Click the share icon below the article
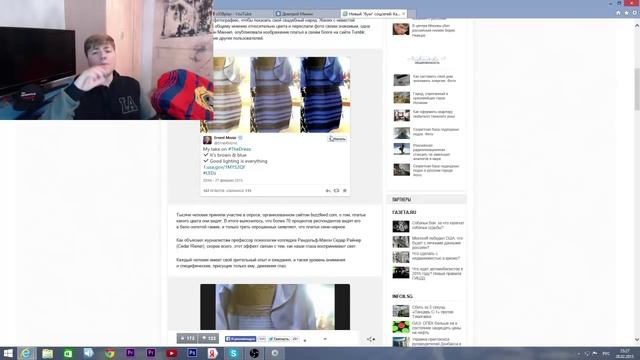 [370, 339]
